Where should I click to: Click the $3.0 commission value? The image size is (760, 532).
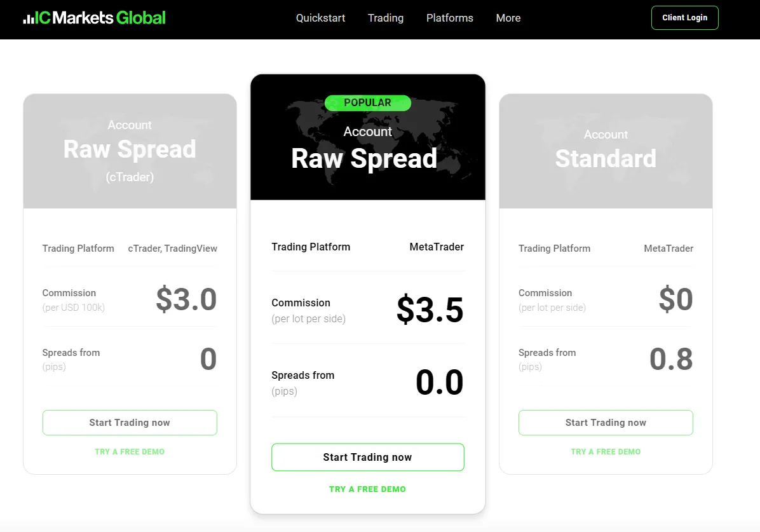coord(186,299)
